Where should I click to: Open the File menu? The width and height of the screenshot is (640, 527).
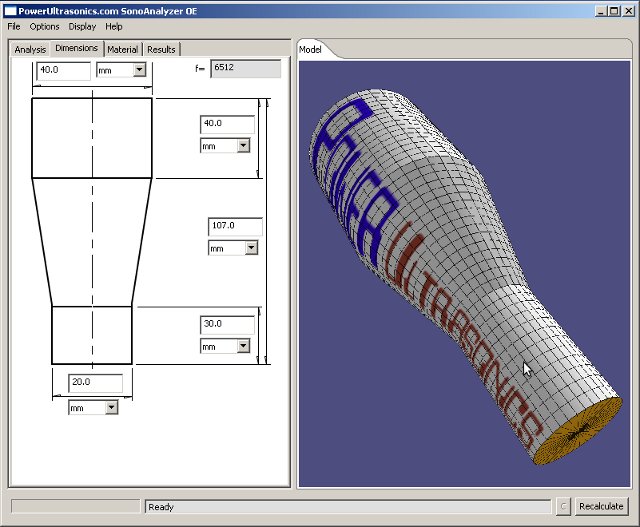(x=13, y=27)
